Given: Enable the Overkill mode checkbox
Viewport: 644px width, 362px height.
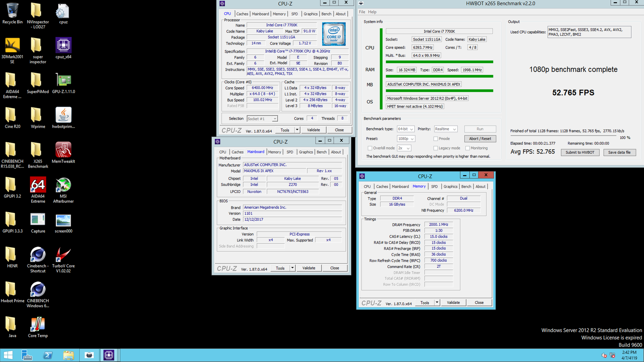Looking at the screenshot, I should (370, 148).
